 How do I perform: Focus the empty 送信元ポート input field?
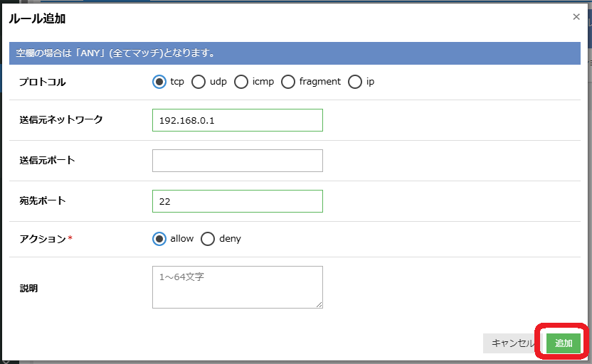[237, 161]
